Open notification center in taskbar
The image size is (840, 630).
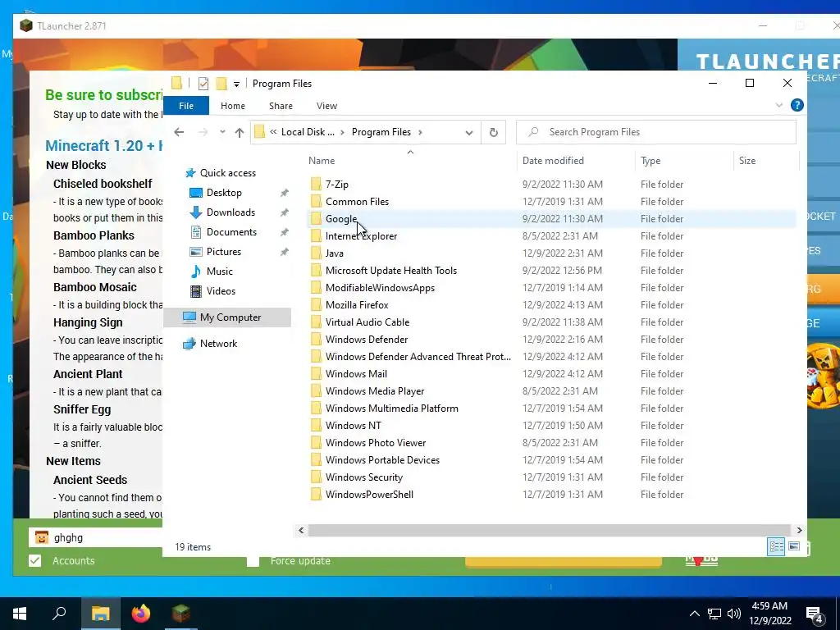tap(815, 614)
